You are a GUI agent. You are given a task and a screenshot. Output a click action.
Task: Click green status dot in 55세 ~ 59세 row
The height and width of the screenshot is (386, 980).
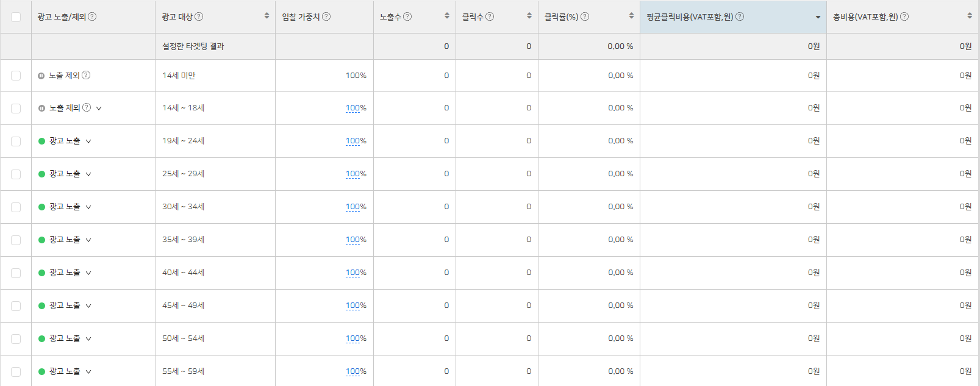(x=42, y=372)
